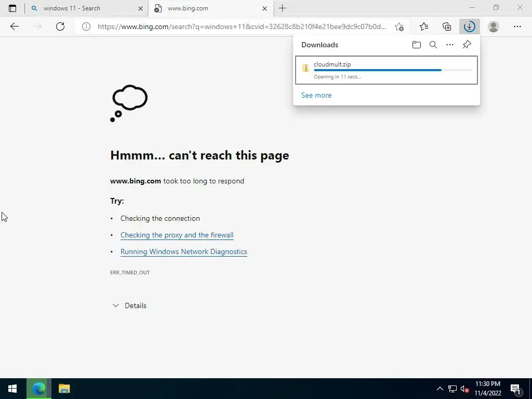
Task: Click the forward navigation arrow
Action: click(37, 26)
